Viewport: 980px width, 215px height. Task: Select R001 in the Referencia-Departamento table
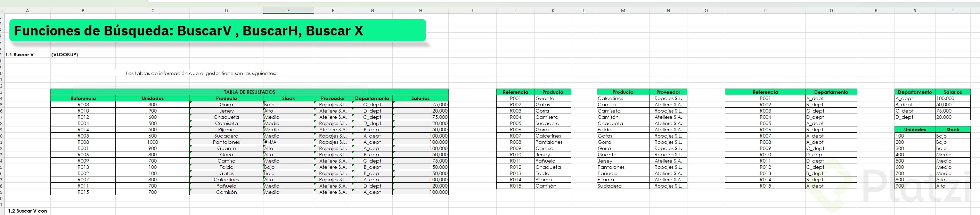[765, 98]
